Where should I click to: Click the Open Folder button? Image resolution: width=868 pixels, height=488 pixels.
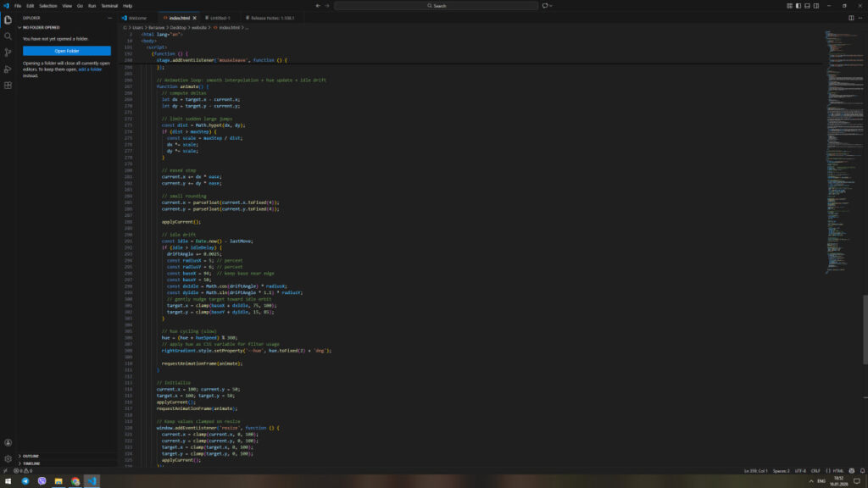(x=67, y=51)
